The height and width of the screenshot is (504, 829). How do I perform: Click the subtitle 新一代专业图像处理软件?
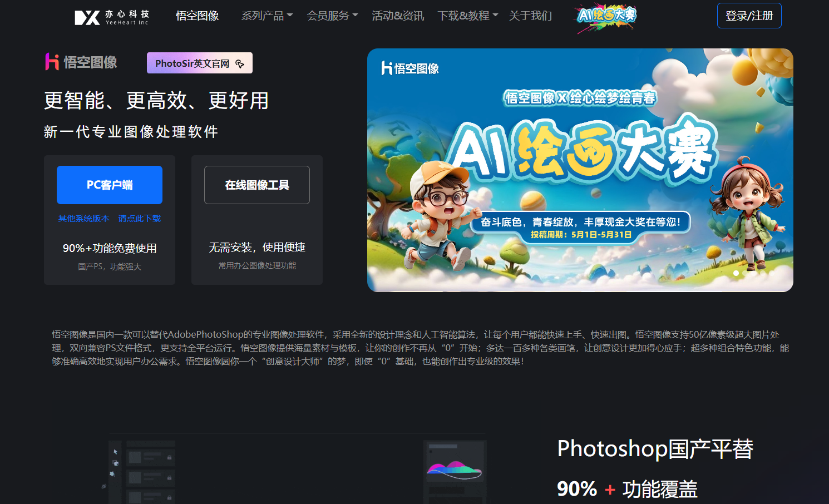click(131, 132)
